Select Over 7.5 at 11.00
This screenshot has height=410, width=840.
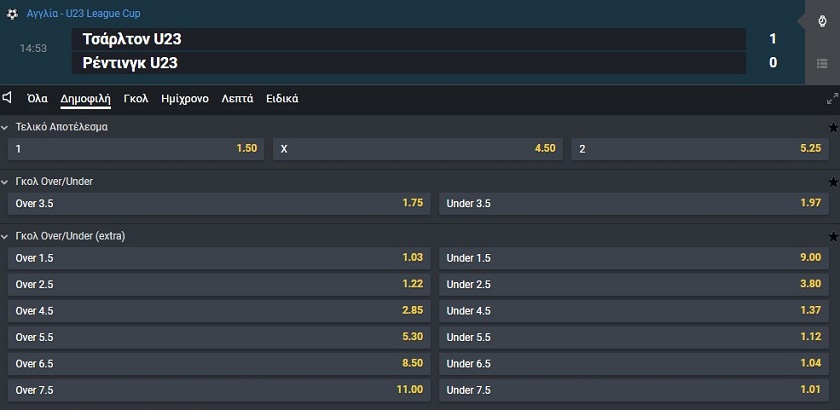point(219,390)
